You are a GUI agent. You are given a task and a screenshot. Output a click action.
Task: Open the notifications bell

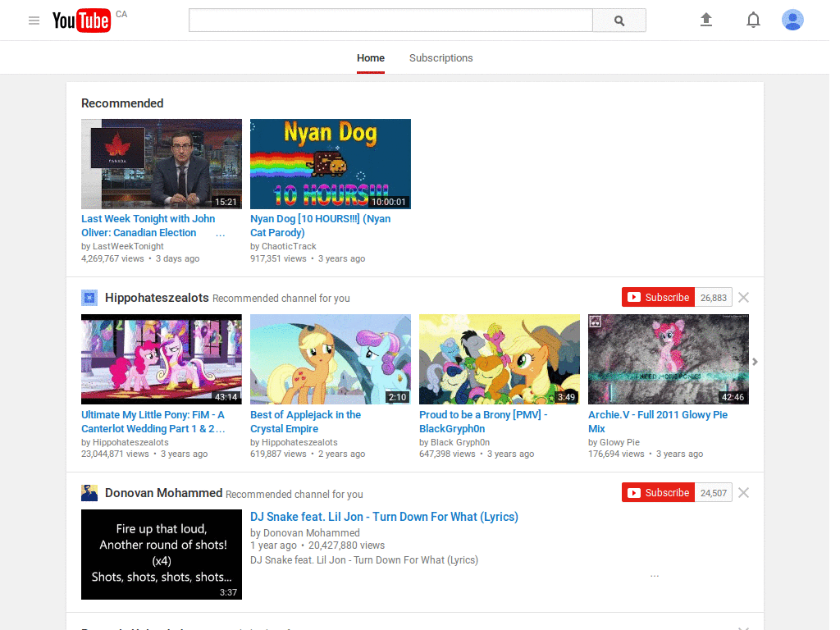point(753,20)
